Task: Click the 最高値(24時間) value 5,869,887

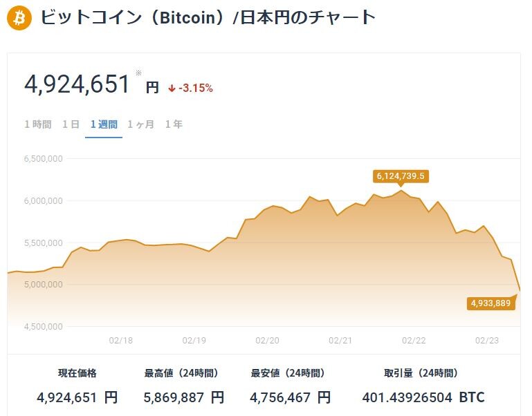Action: pyautogui.click(x=184, y=397)
